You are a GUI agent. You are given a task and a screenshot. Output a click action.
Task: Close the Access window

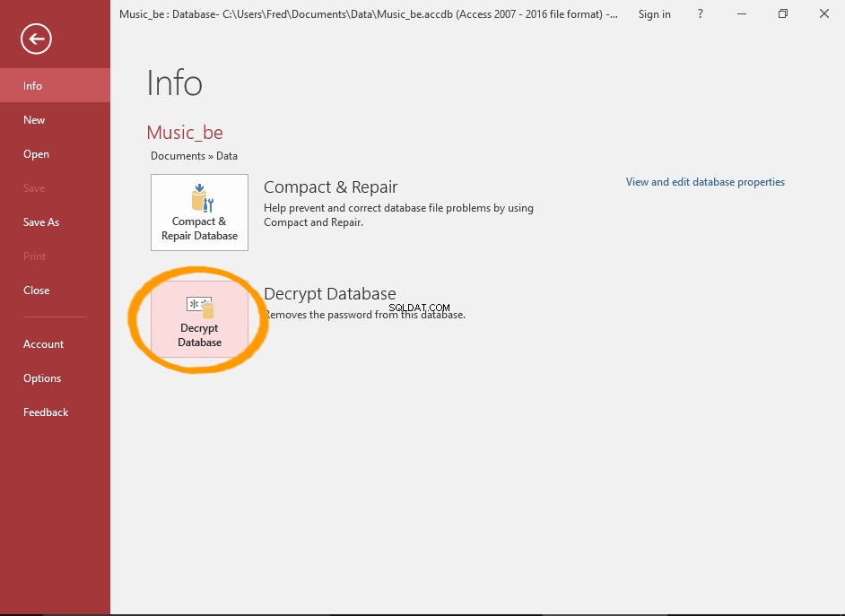point(824,14)
